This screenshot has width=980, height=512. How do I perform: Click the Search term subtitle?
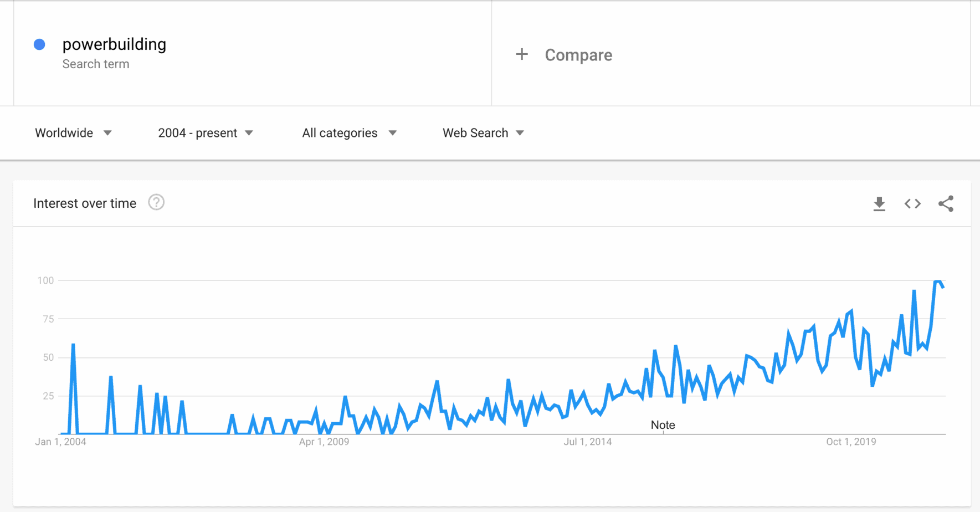pos(96,64)
